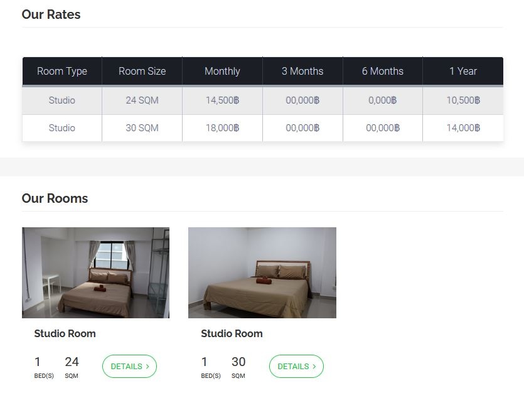The width and height of the screenshot is (524, 420).
Task: Open DETAILS for the 30 SQM studio room
Action: (296, 366)
